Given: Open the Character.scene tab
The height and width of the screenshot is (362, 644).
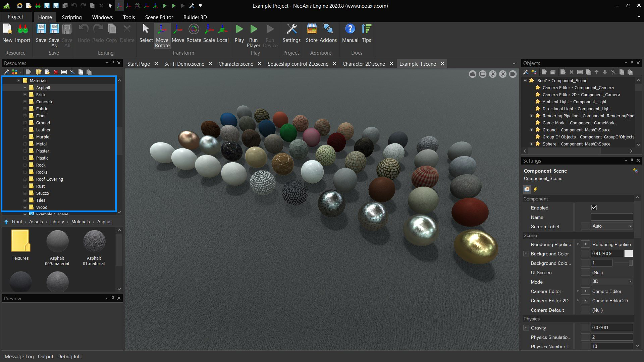Looking at the screenshot, I should coord(236,64).
